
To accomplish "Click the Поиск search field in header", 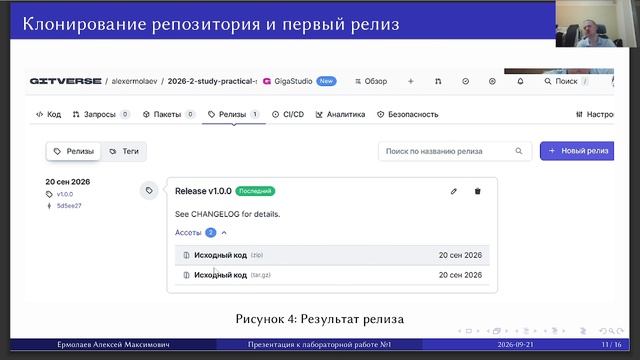I will click(x=566, y=81).
